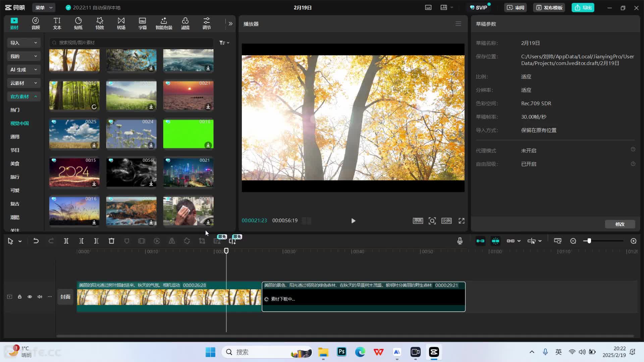The image size is (644, 362).
Task: Undo the last action
Action: point(36,241)
